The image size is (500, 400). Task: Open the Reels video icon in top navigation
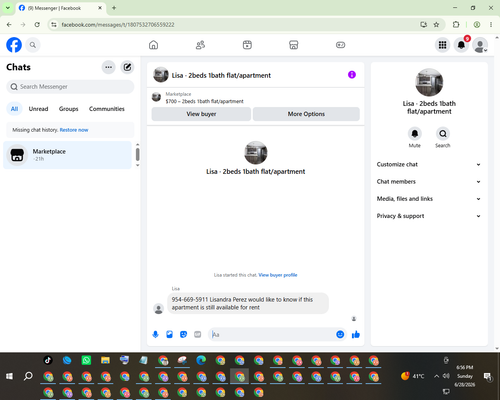[x=247, y=45]
